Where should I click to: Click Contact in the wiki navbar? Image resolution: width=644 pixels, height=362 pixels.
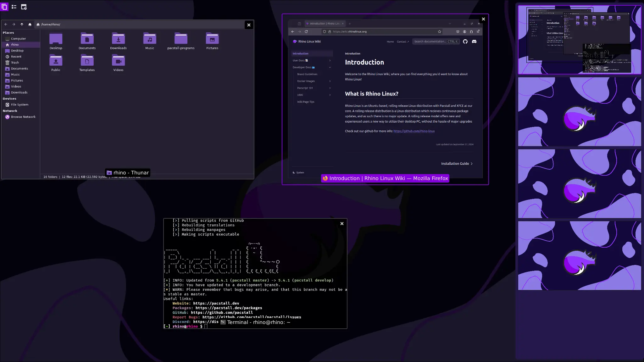pos(403,41)
